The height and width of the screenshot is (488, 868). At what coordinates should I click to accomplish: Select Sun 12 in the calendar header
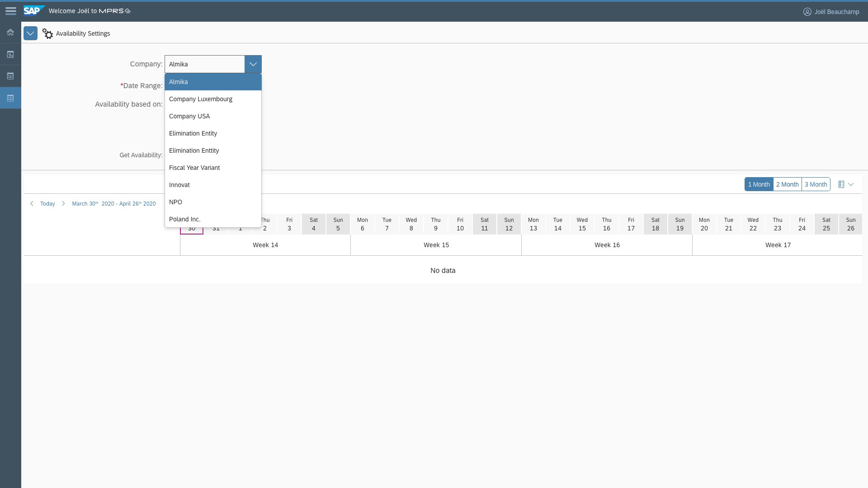click(x=509, y=224)
